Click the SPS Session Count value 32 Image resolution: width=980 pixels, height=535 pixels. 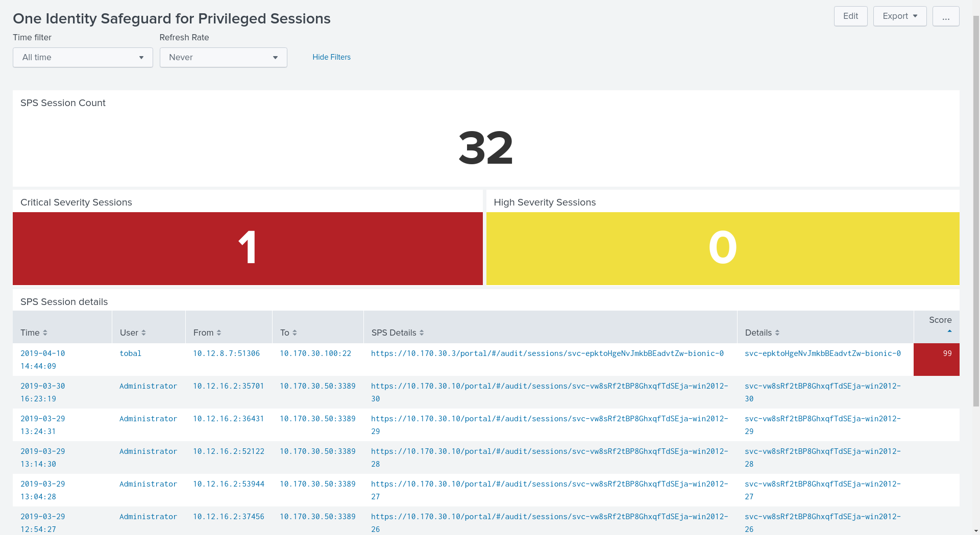click(485, 148)
